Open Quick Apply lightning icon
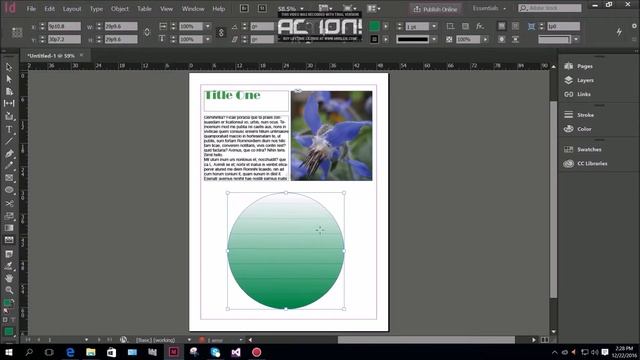Image resolution: width=640 pixels, height=360 pixels. pos(619,32)
